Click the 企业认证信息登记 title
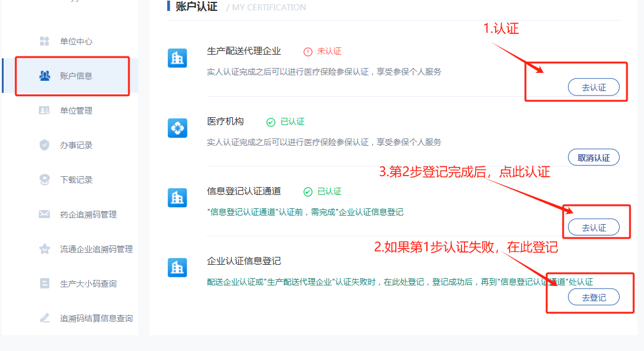Screen dimensions: 644x351 click(x=244, y=261)
